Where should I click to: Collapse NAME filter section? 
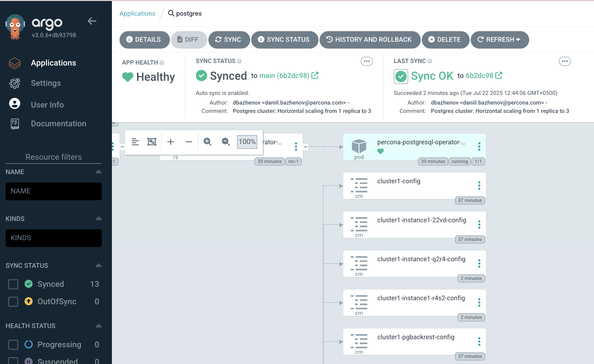98,172
